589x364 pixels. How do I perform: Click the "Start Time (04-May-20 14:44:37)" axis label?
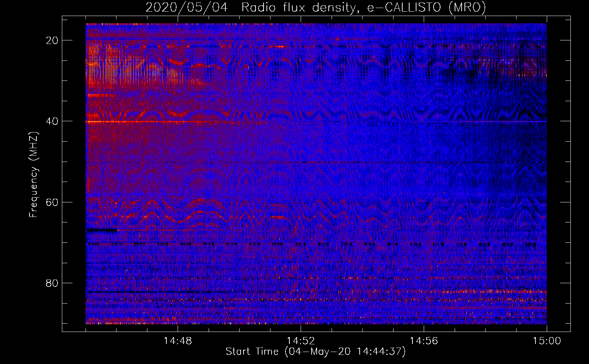(x=316, y=352)
